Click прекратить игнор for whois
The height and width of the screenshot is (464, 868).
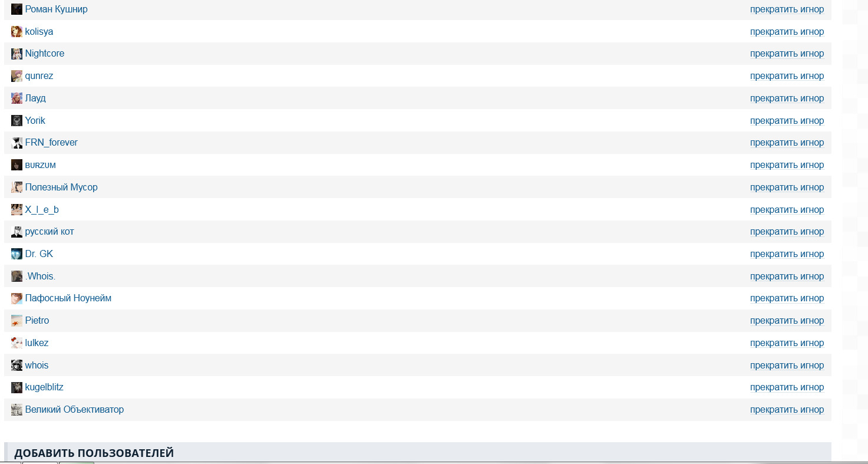coord(787,366)
